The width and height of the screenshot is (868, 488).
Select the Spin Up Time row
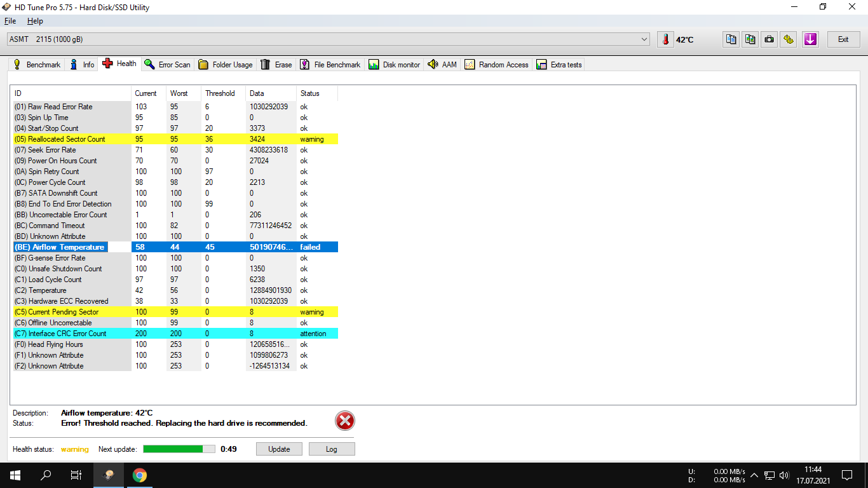point(175,118)
